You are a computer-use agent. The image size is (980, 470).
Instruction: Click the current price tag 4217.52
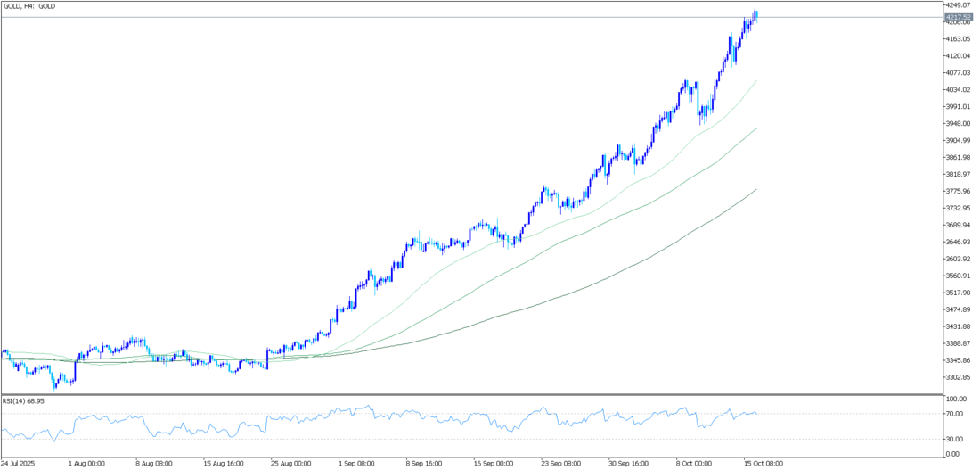click(x=959, y=17)
